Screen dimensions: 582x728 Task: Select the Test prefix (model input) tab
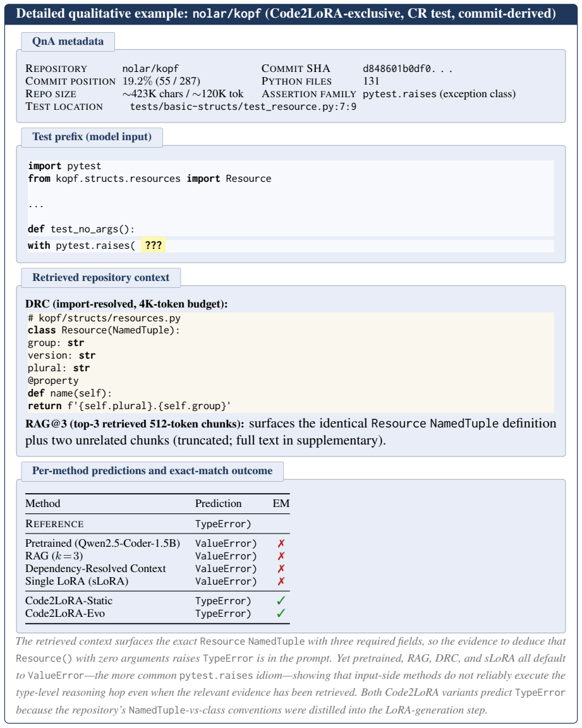(92, 137)
